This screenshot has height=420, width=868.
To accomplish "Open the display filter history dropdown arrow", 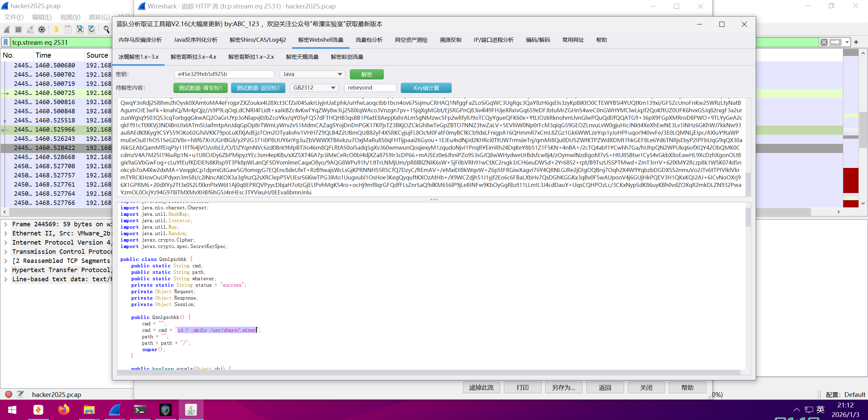I will click(x=847, y=42).
